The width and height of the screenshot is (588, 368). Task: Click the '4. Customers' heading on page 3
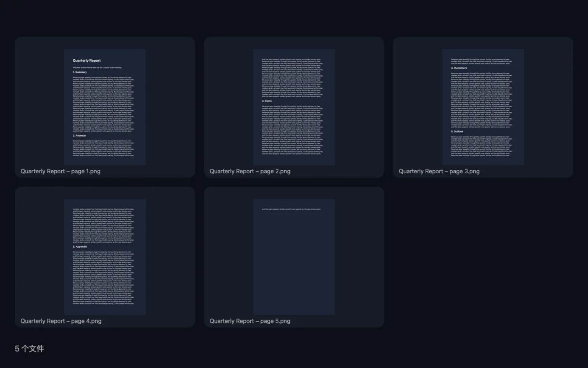click(459, 68)
